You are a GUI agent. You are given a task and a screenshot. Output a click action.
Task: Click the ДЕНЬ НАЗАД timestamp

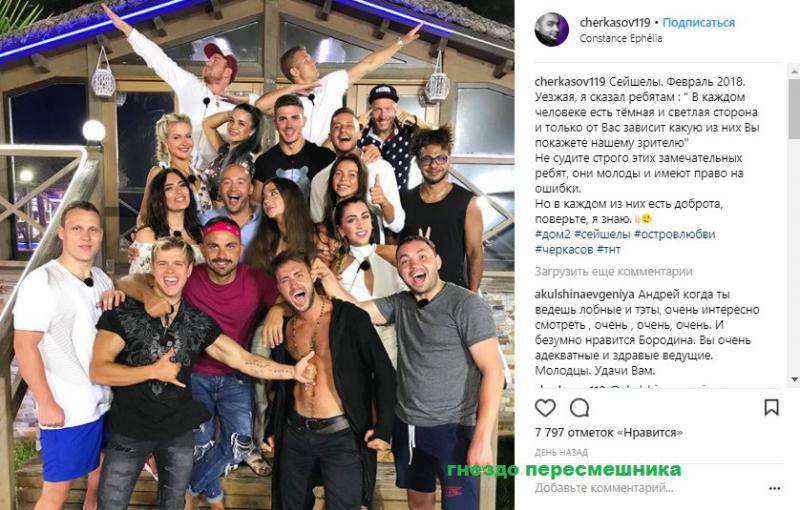point(561,452)
